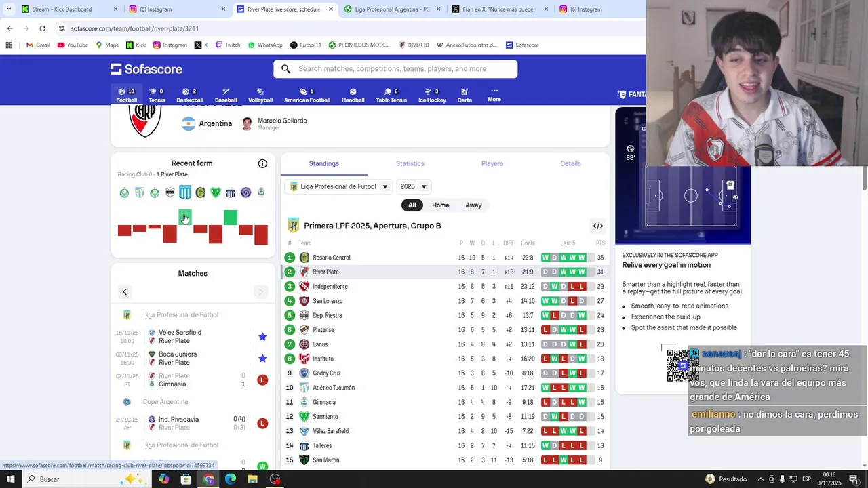
Task: Open the Gmail bookmark
Action: pos(38,45)
